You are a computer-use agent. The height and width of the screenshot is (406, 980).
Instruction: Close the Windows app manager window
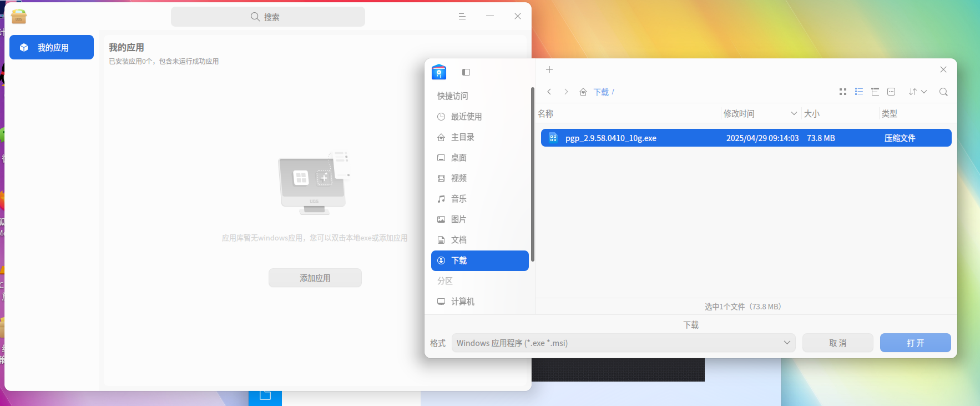518,17
